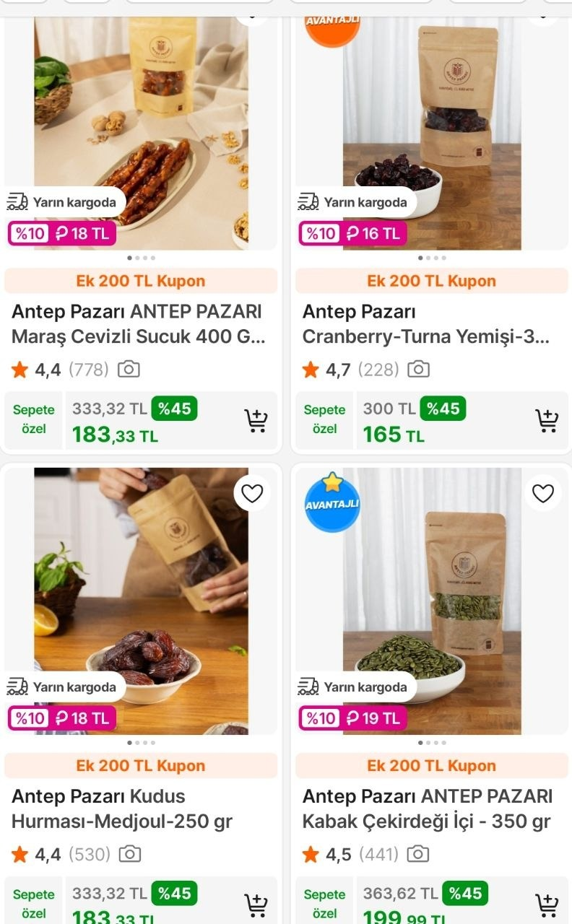Open photo reviews for Cranberry-Turna Yemişi
The height and width of the screenshot is (924, 572).
tap(419, 370)
